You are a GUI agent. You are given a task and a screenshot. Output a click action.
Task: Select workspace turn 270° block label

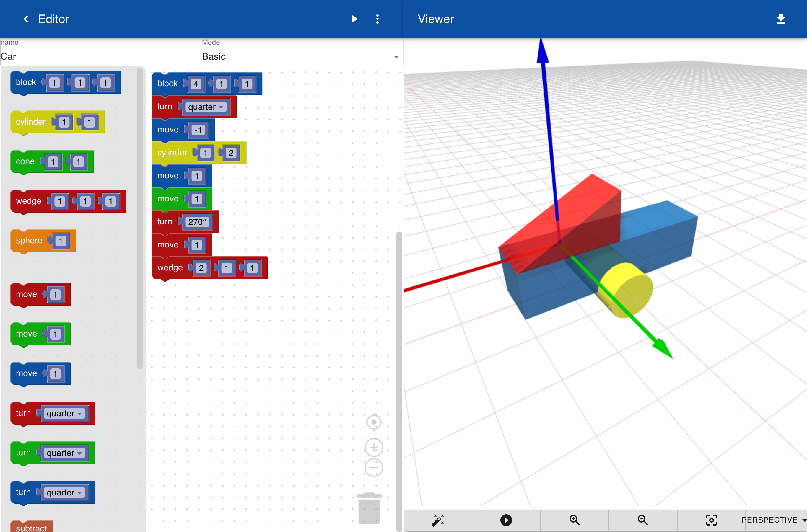click(165, 221)
